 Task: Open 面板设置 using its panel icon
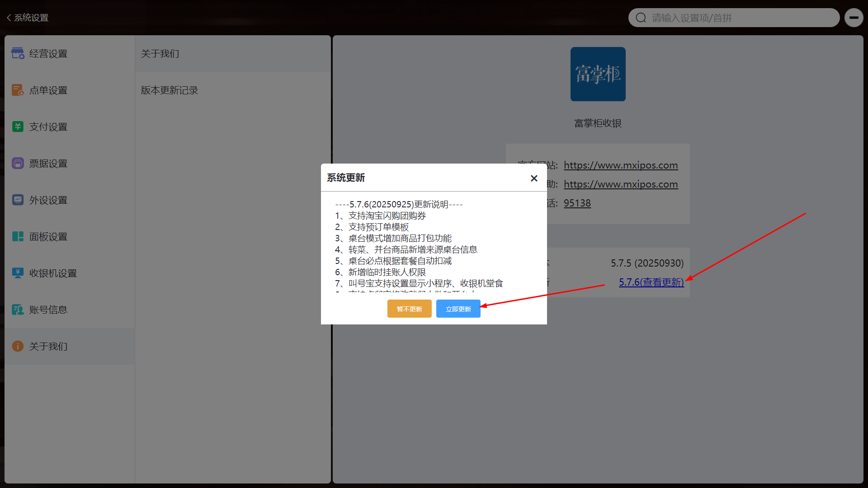[x=18, y=236]
